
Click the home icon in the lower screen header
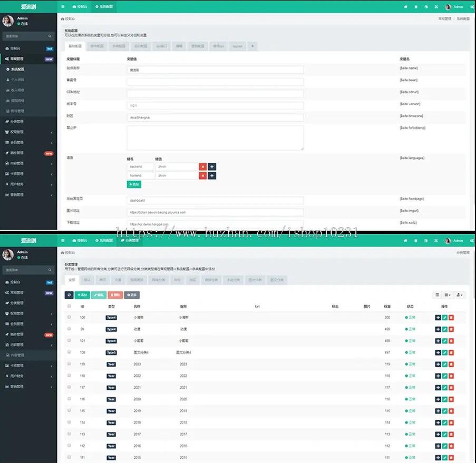coord(405,241)
